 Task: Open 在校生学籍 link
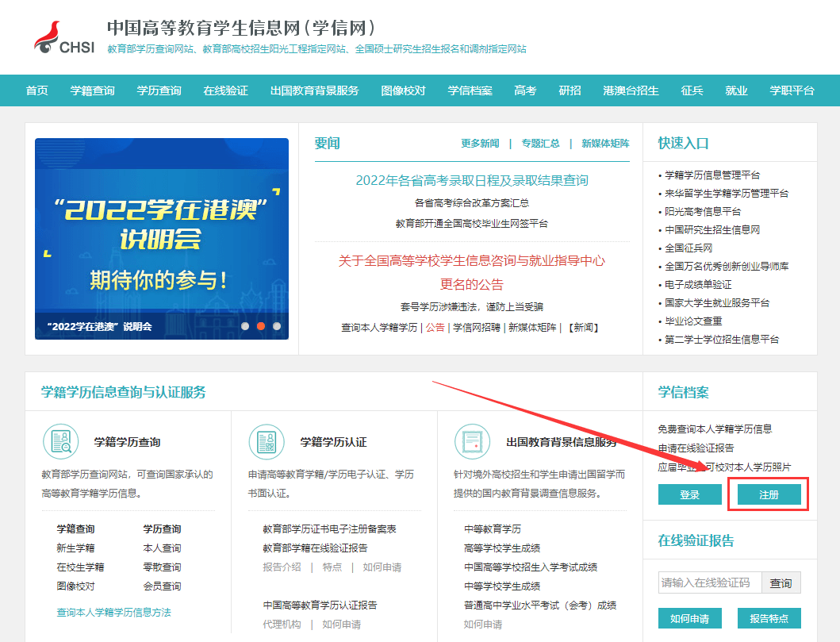coord(80,567)
